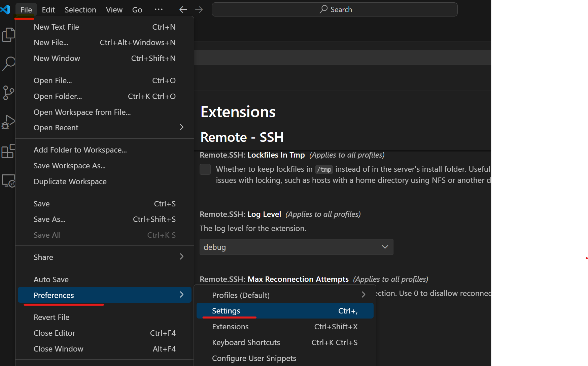This screenshot has height=366, width=588.
Task: Click the back navigation arrow
Action: (x=183, y=9)
